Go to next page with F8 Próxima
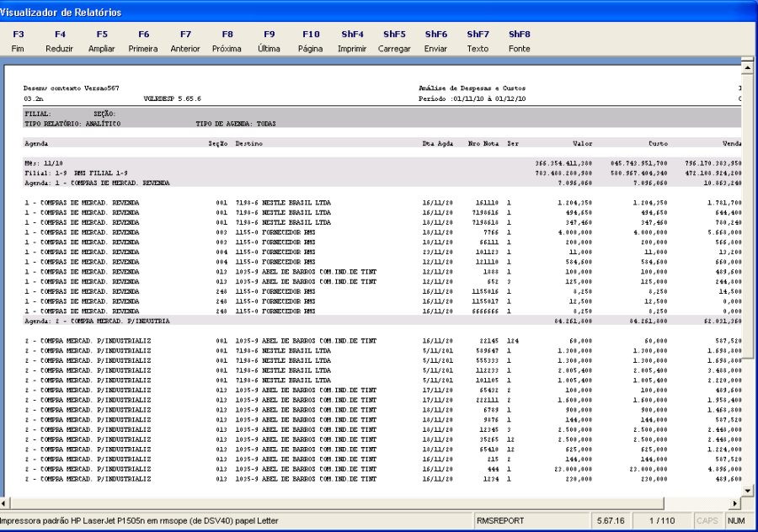This screenshot has height=532, width=758. point(227,41)
